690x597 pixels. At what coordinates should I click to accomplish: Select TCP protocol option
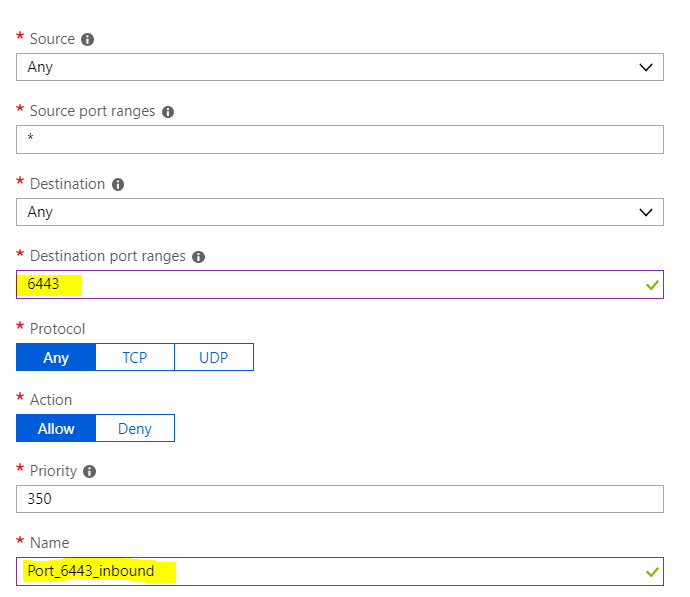click(135, 357)
